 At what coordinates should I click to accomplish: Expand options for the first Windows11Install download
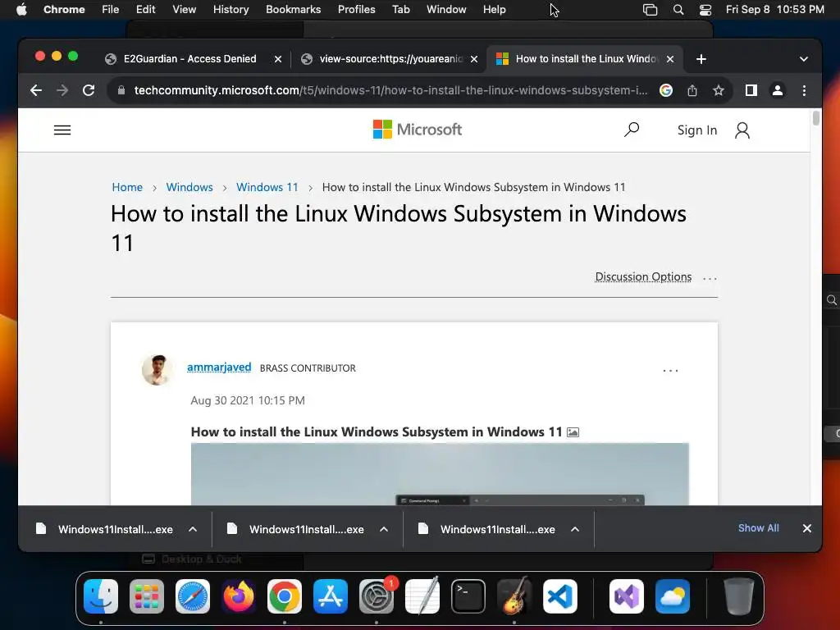193,529
